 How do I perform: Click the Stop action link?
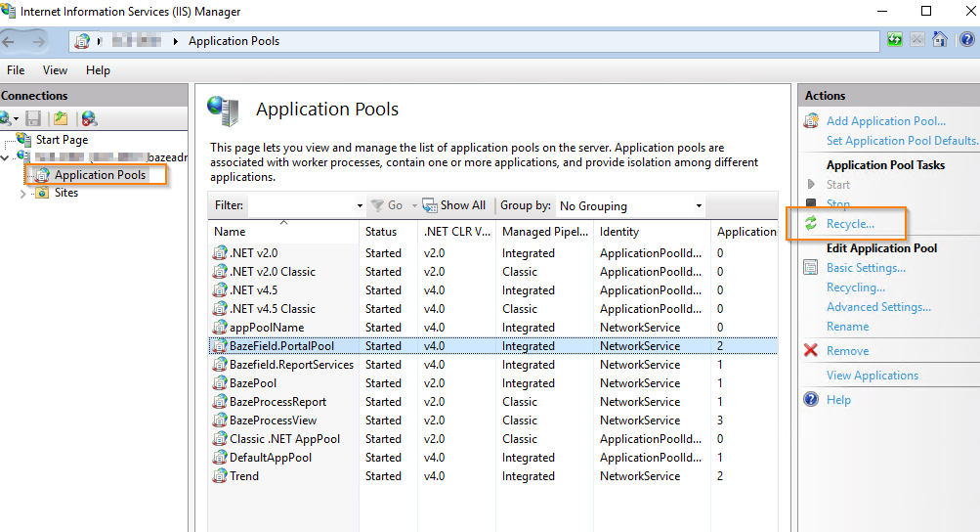tap(837, 203)
